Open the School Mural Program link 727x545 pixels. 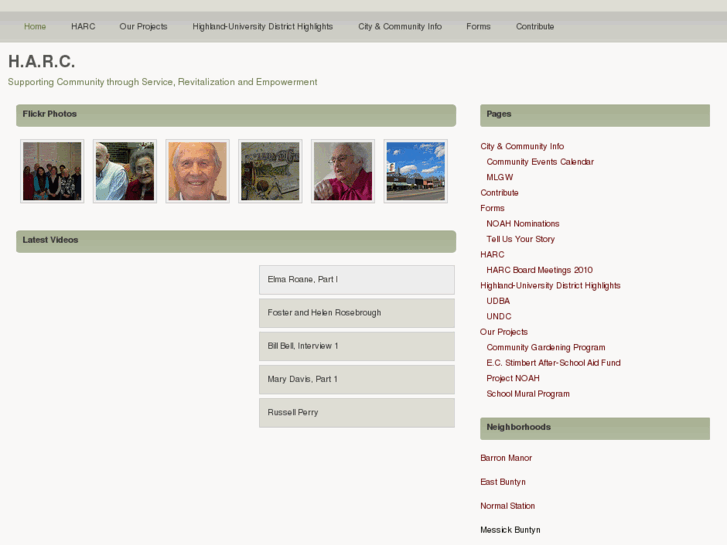click(528, 394)
